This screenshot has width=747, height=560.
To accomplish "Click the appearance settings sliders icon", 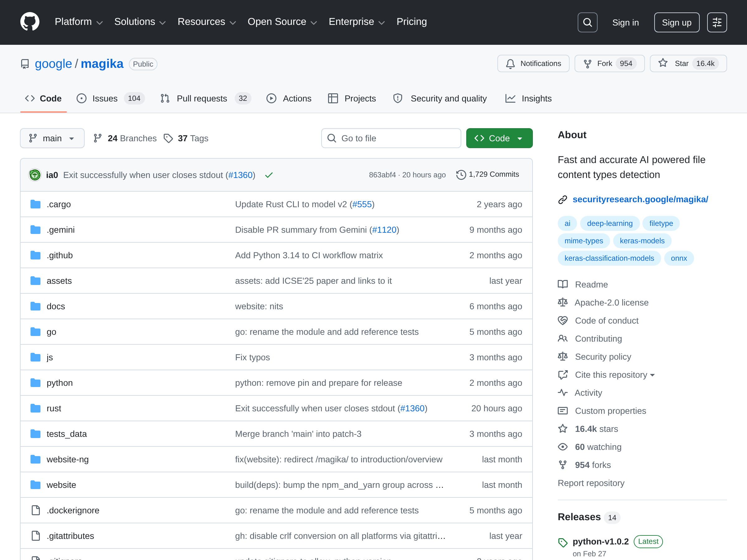I will click(x=716, y=23).
